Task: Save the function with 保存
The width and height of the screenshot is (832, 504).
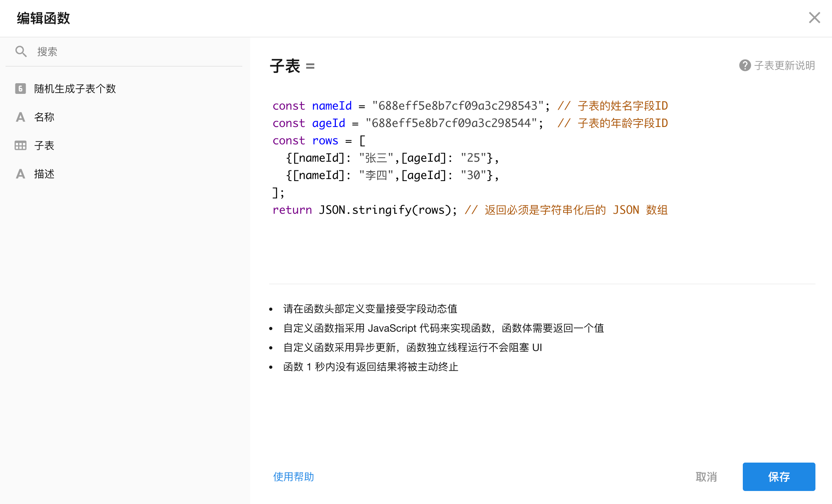Action: (x=779, y=477)
